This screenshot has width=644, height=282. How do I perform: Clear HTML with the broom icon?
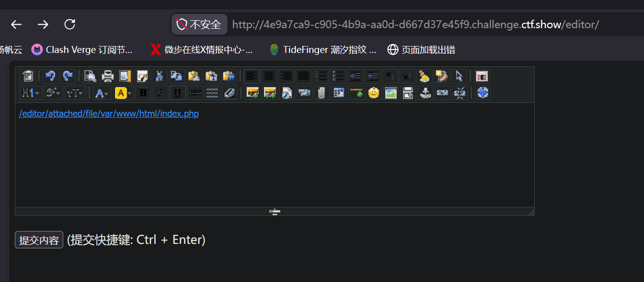click(424, 76)
